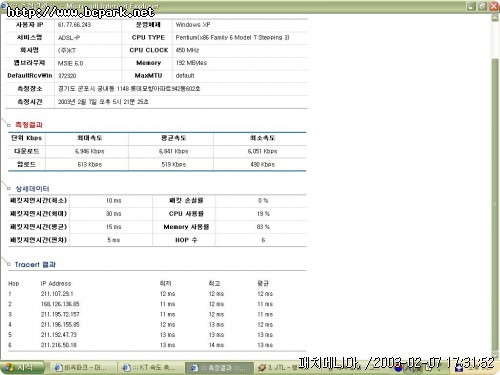Click the Hop column header
The height and width of the screenshot is (375, 500).
pyautogui.click(x=14, y=284)
